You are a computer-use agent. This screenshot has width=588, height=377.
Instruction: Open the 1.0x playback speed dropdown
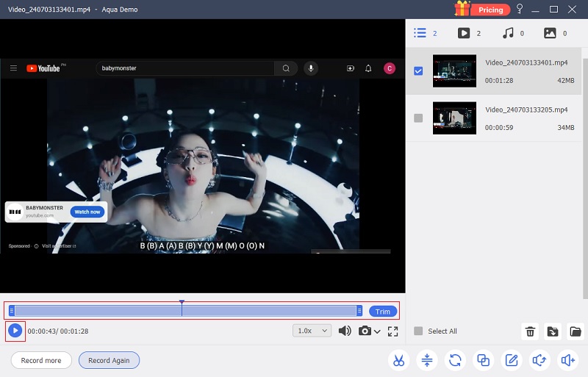click(x=312, y=331)
